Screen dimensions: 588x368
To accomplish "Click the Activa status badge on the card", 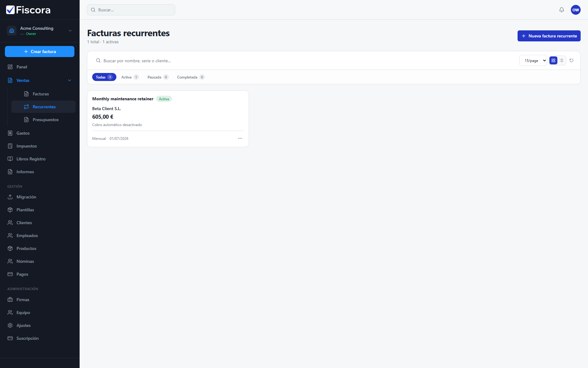I will pos(164,99).
